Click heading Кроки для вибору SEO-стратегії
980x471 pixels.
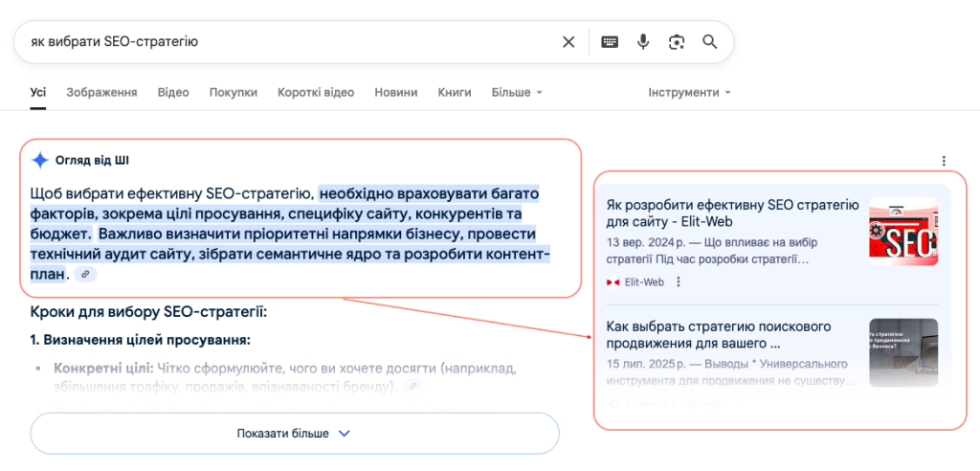click(x=148, y=311)
